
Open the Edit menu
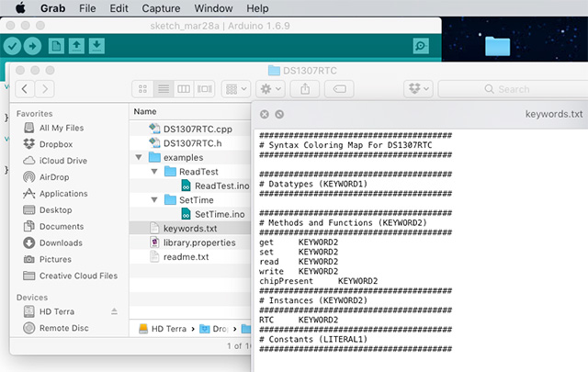(119, 8)
